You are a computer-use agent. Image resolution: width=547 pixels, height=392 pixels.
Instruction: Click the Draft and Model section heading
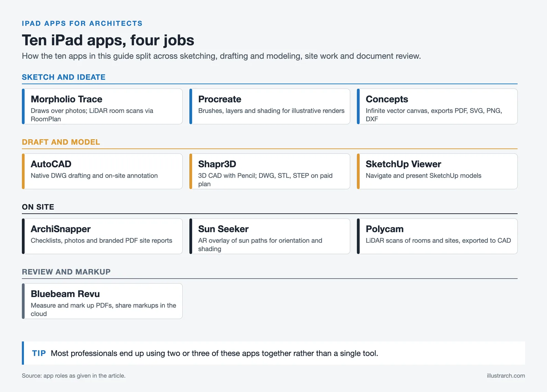(61, 142)
